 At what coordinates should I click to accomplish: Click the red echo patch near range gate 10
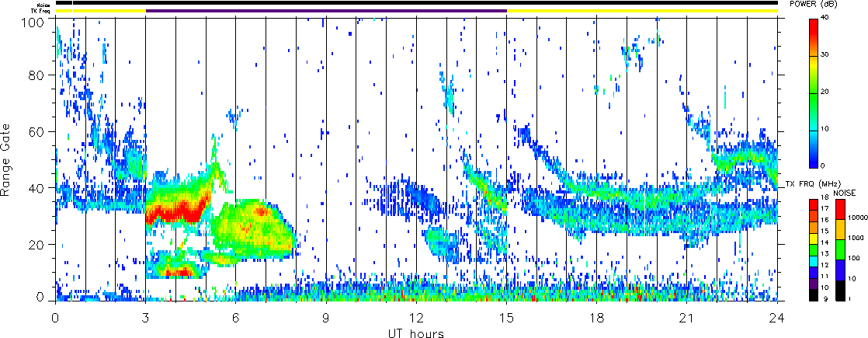[x=180, y=272]
